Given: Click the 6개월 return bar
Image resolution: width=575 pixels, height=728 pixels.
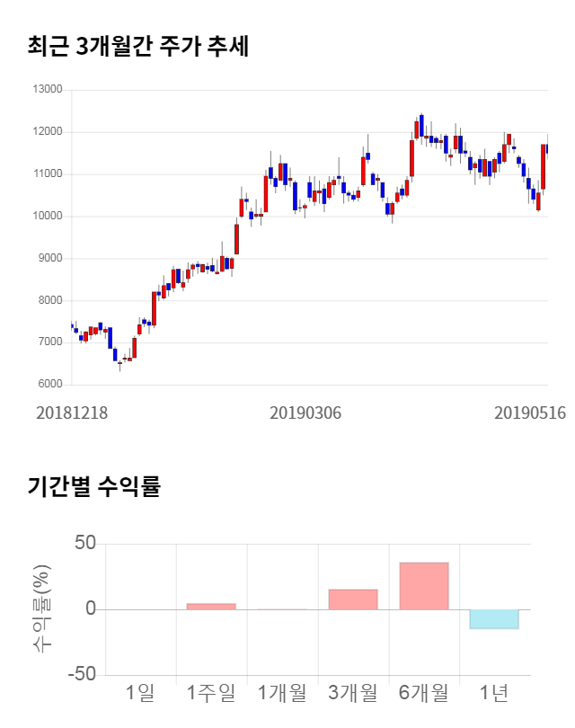Looking at the screenshot, I should 424,586.
